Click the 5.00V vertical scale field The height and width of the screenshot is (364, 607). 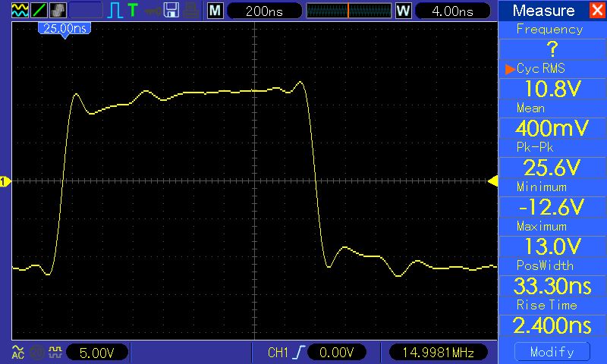(97, 353)
